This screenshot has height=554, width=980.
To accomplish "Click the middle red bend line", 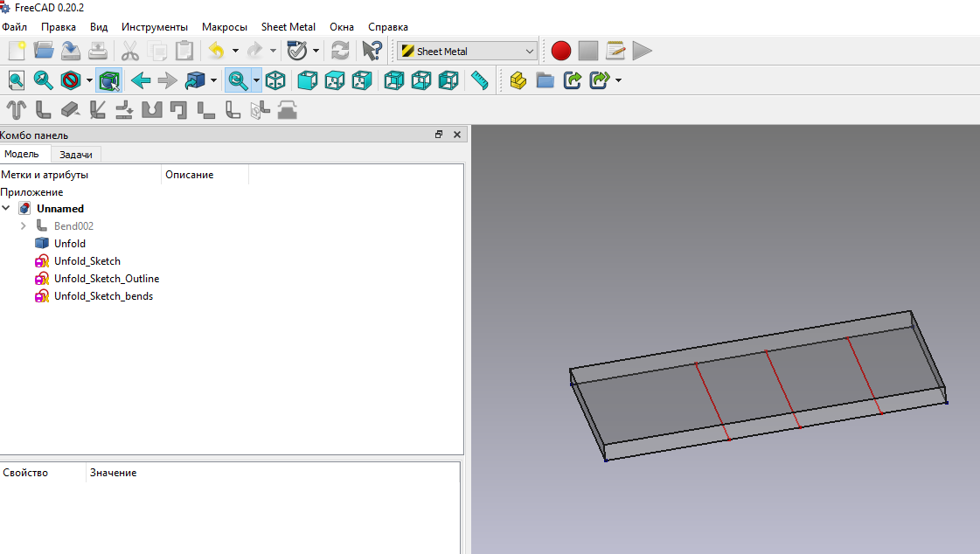I will point(783,390).
